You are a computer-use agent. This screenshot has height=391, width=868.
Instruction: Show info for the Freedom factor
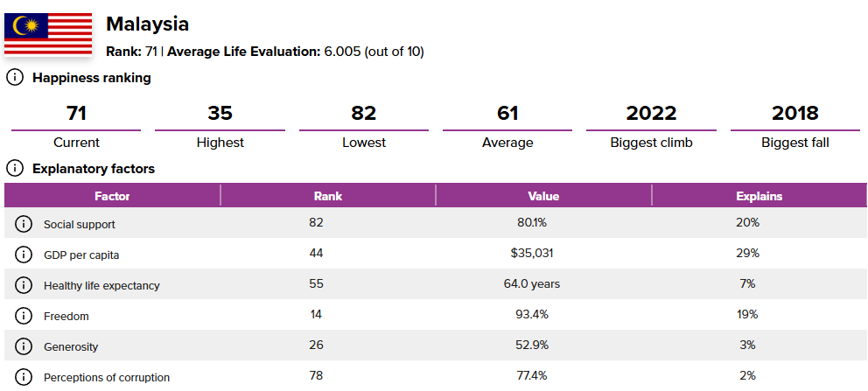(24, 316)
